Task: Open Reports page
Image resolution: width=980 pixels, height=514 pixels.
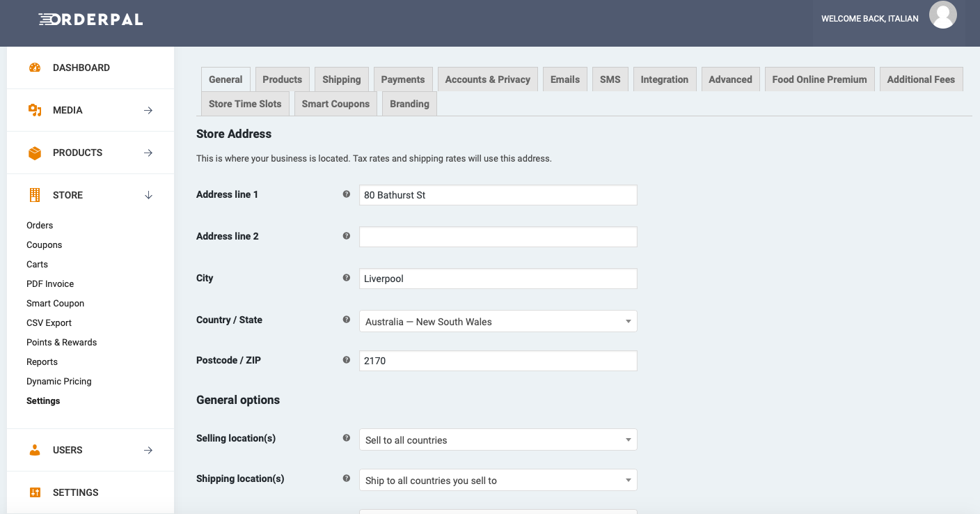Action: 42,361
